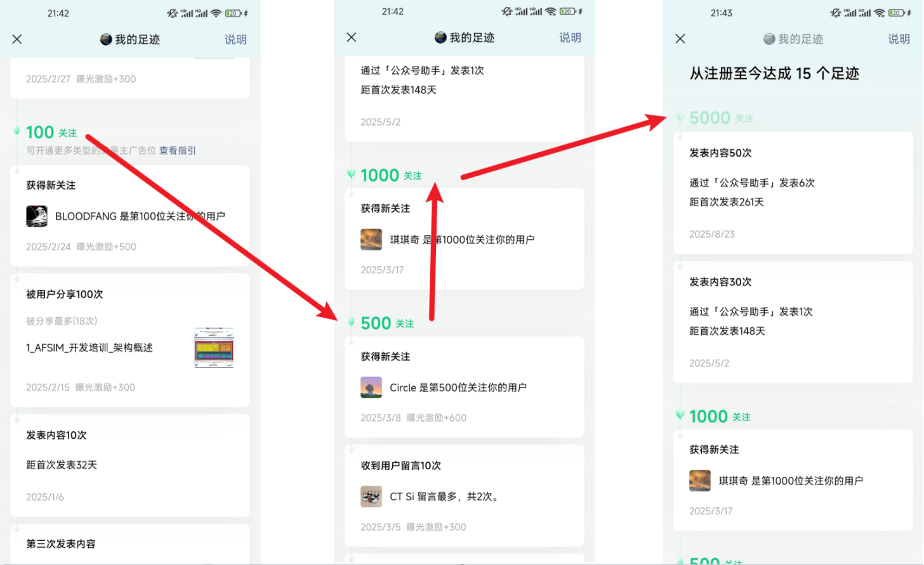Open the 收到用户留言10次 card

tap(464, 495)
